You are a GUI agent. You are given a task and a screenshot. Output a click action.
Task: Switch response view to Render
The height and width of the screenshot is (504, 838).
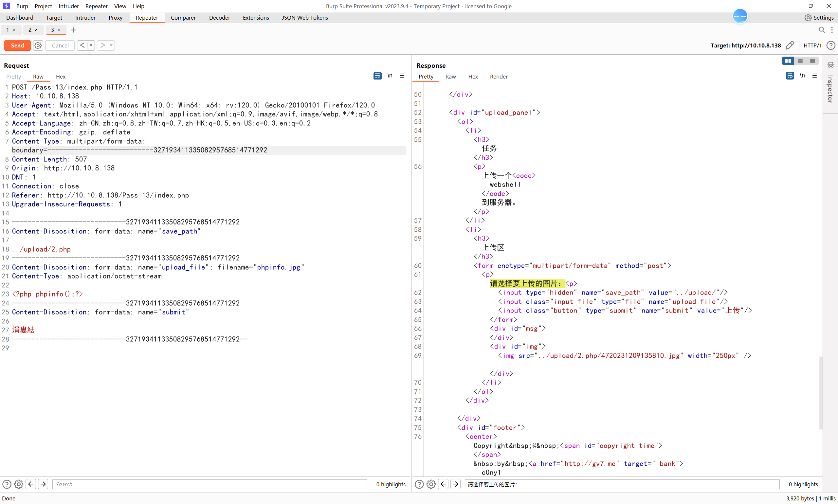coord(499,77)
